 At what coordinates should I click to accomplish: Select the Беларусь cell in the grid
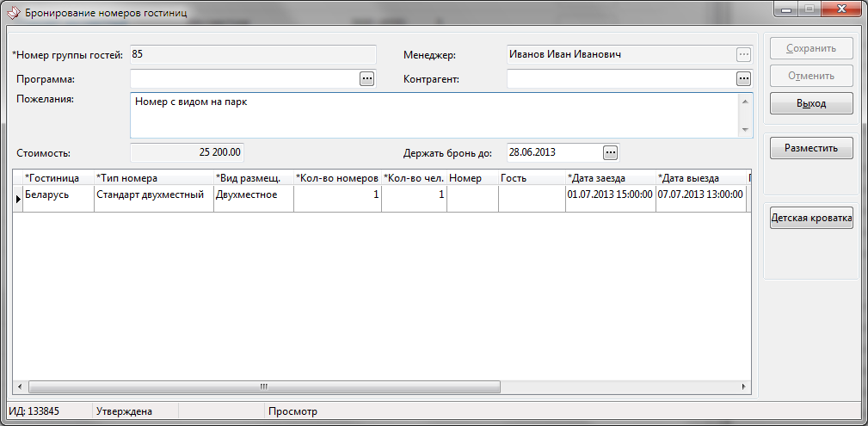[x=58, y=195]
